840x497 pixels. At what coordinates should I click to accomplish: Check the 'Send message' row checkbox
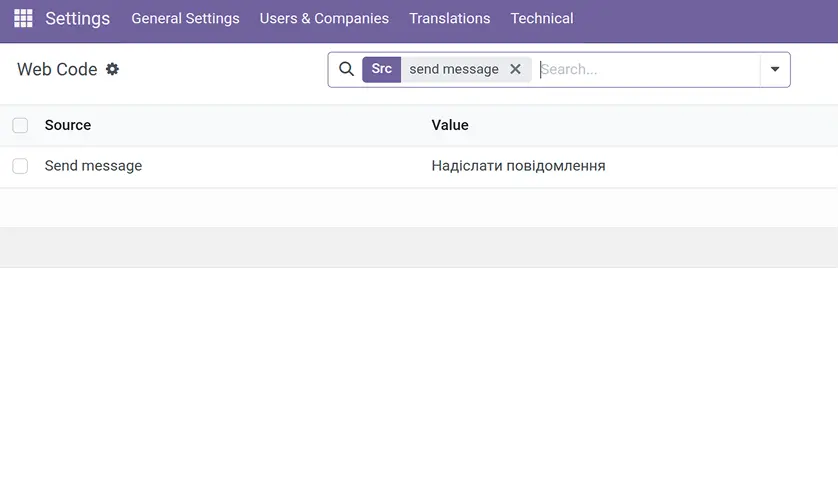click(x=20, y=166)
